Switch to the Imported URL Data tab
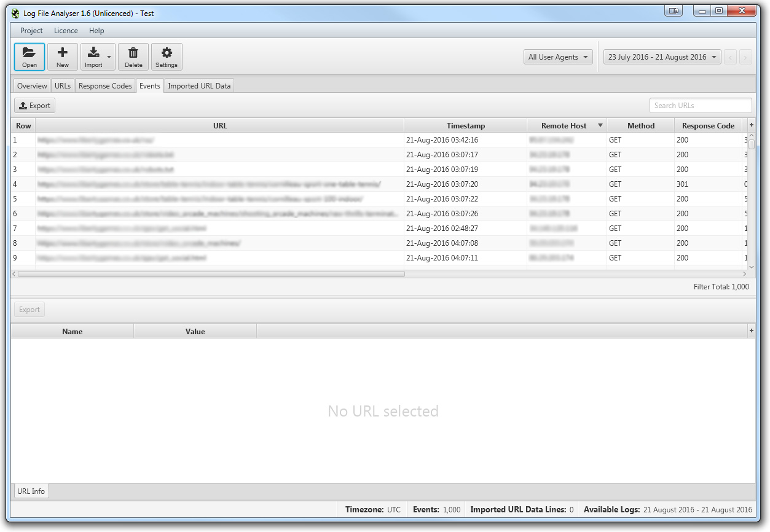The height and width of the screenshot is (532, 770). point(199,86)
